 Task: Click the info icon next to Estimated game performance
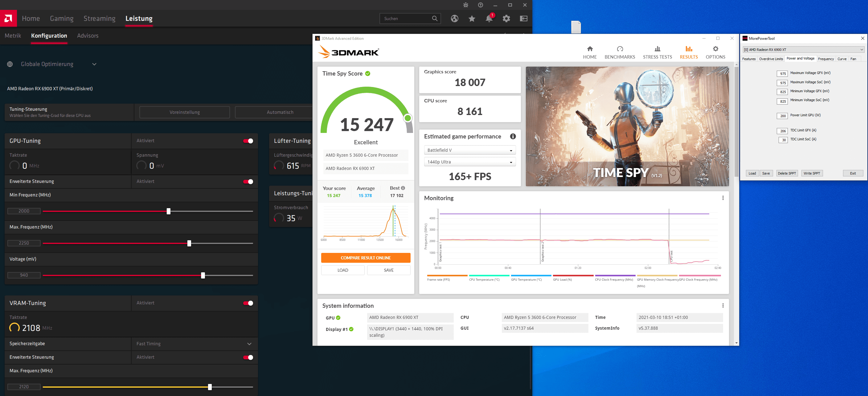point(513,137)
